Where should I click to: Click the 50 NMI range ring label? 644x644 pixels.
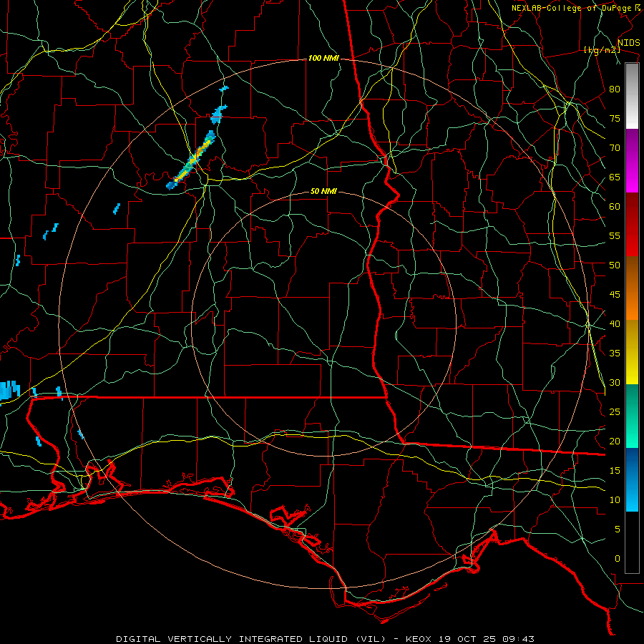click(x=323, y=191)
